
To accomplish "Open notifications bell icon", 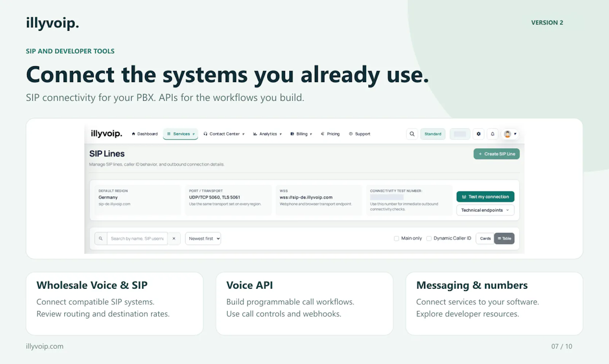I will pos(493,134).
